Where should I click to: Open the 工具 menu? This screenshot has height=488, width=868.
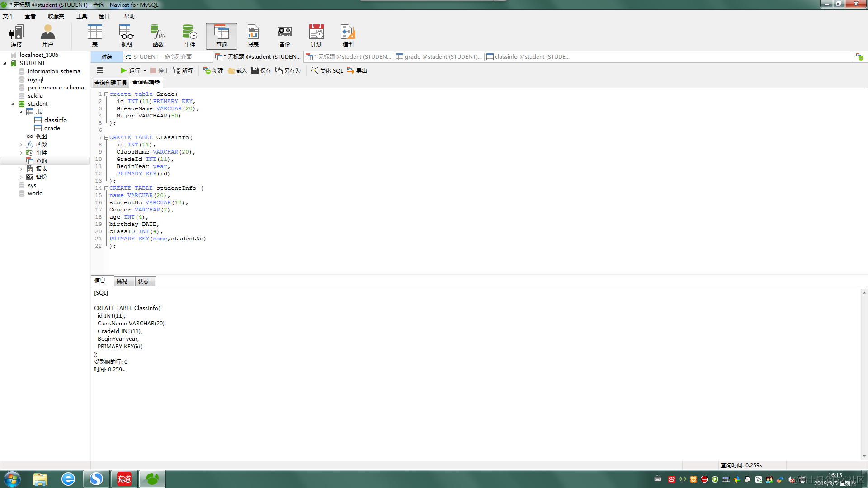81,16
